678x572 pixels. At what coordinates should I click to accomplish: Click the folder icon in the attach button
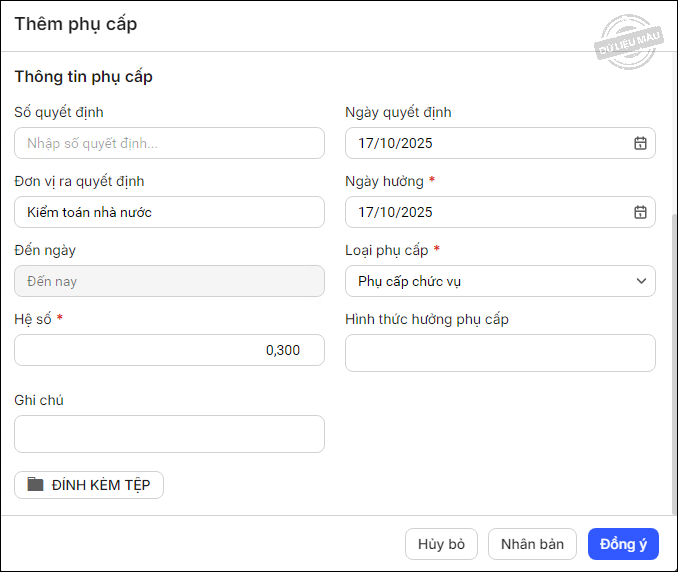tap(36, 485)
